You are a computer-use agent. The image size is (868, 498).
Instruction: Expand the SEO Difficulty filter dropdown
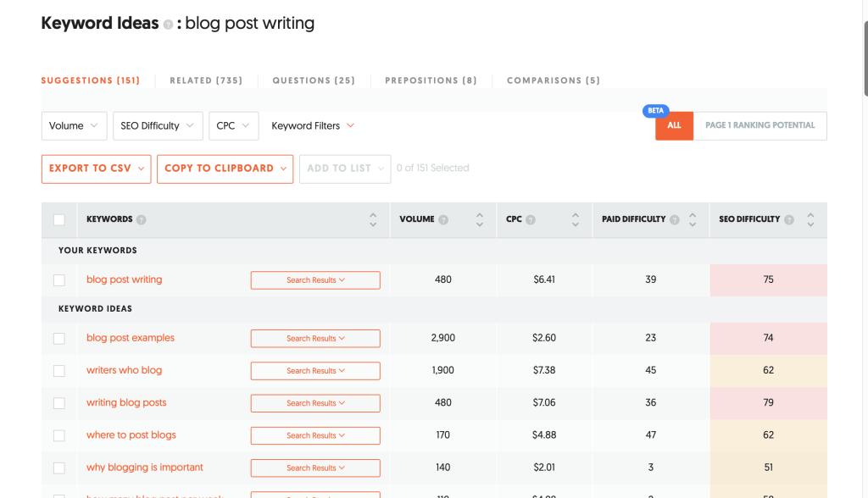coord(158,125)
